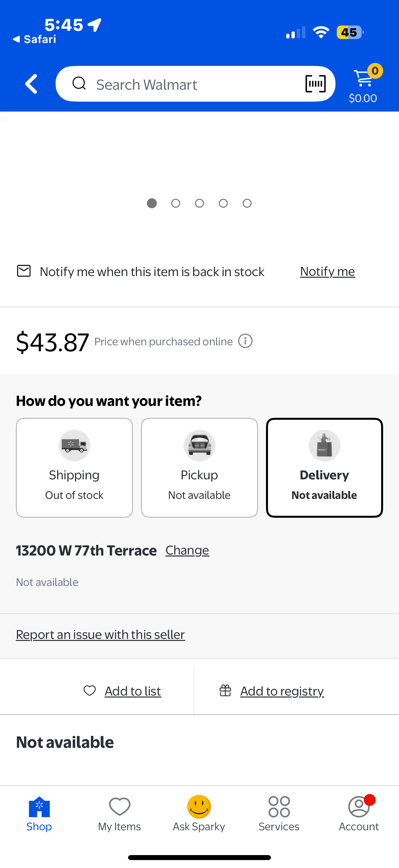Go to the Account tab
The image size is (399, 868).
point(359,813)
